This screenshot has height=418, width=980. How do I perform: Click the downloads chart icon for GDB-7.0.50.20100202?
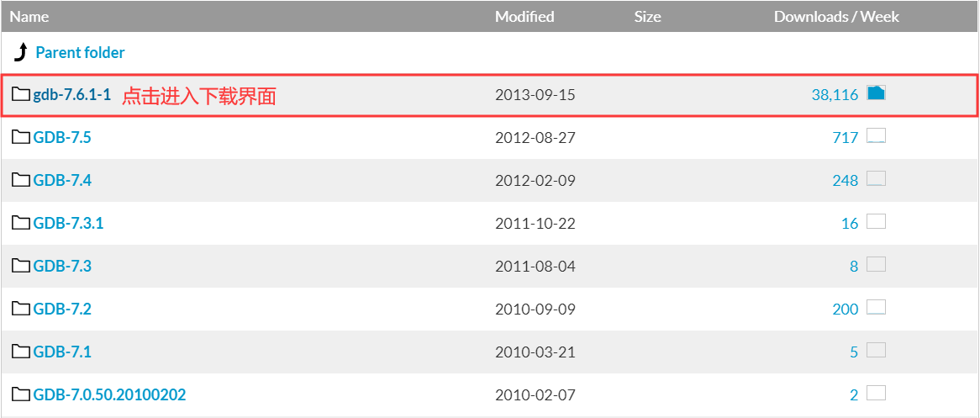877,393
